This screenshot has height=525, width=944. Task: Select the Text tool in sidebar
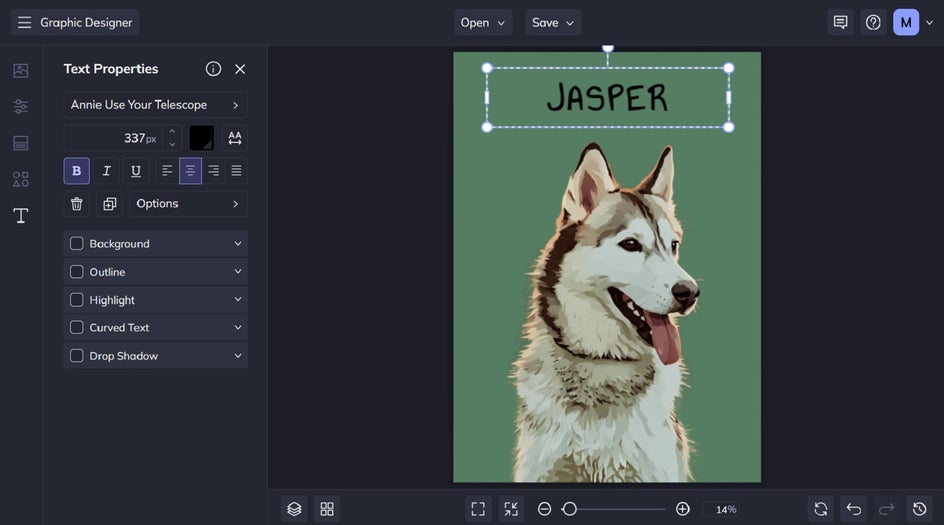(20, 216)
